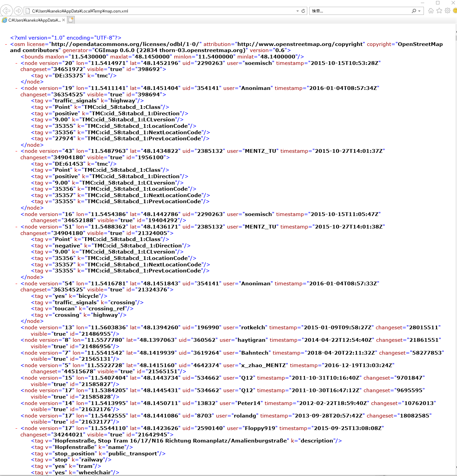Open a new tab with the blank tab button
Image resolution: width=457 pixels, height=476 pixels.
[71, 20]
